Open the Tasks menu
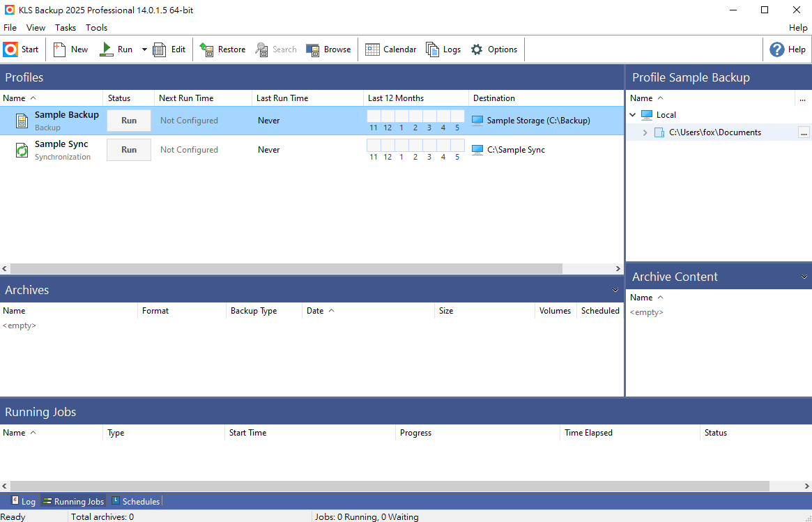Screen dimensions: 812x522 click(66, 27)
